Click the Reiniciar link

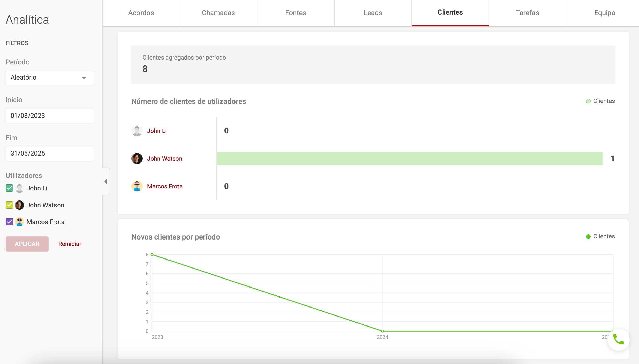[x=70, y=244]
